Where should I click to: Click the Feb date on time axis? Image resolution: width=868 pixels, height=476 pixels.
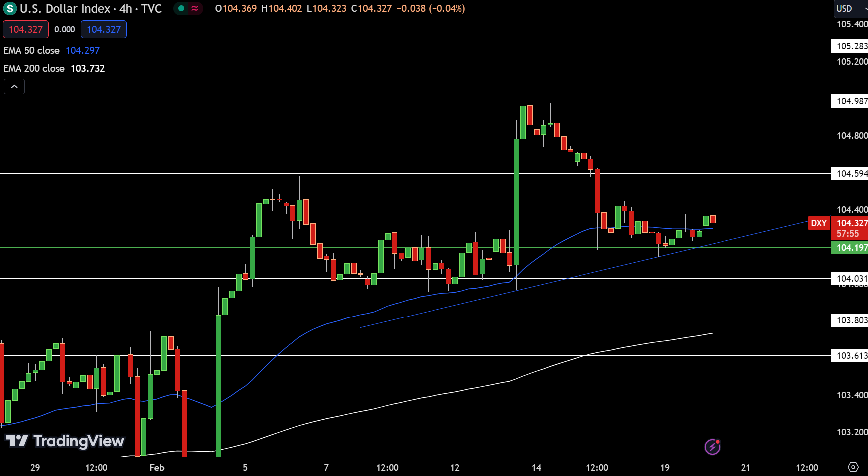tap(157, 467)
